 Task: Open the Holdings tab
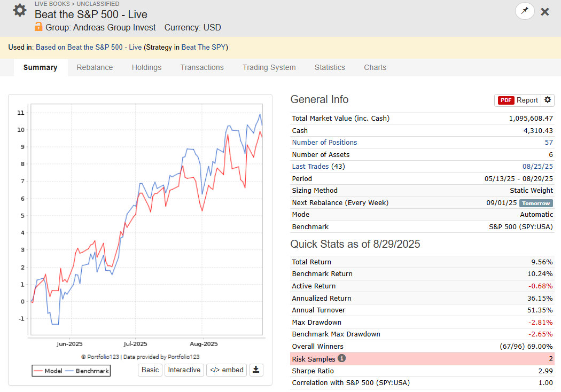(147, 67)
